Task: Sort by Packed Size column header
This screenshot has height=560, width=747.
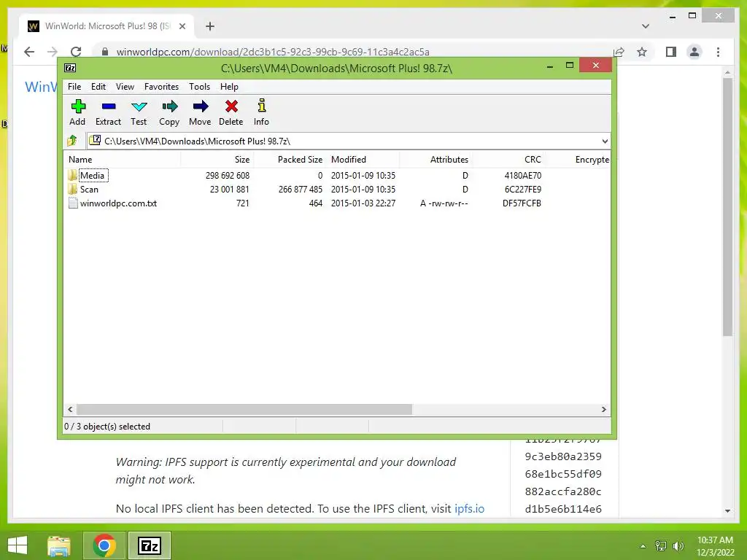Action: (x=290, y=160)
